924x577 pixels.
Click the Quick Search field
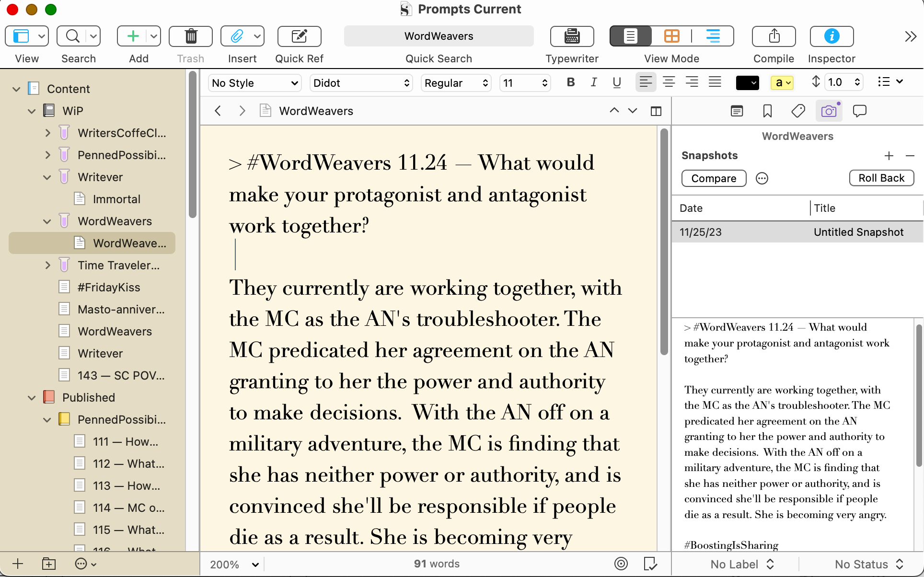[439, 36]
